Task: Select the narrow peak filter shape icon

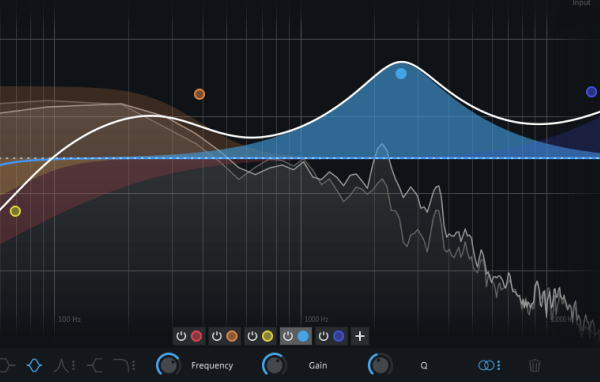Action: coord(60,366)
